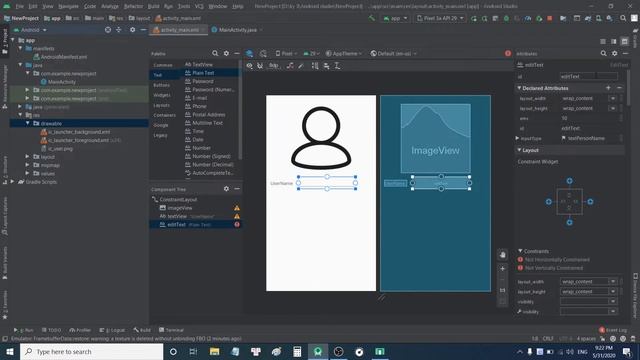Add a declared attribute with plus icon
This screenshot has height=360, width=640.
(x=608, y=88)
